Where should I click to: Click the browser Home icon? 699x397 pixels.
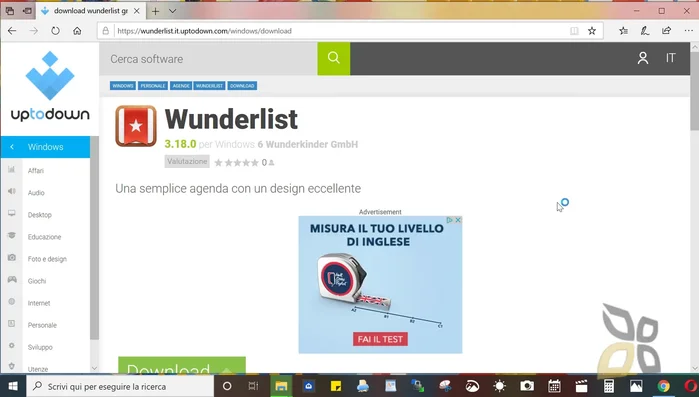(x=77, y=31)
